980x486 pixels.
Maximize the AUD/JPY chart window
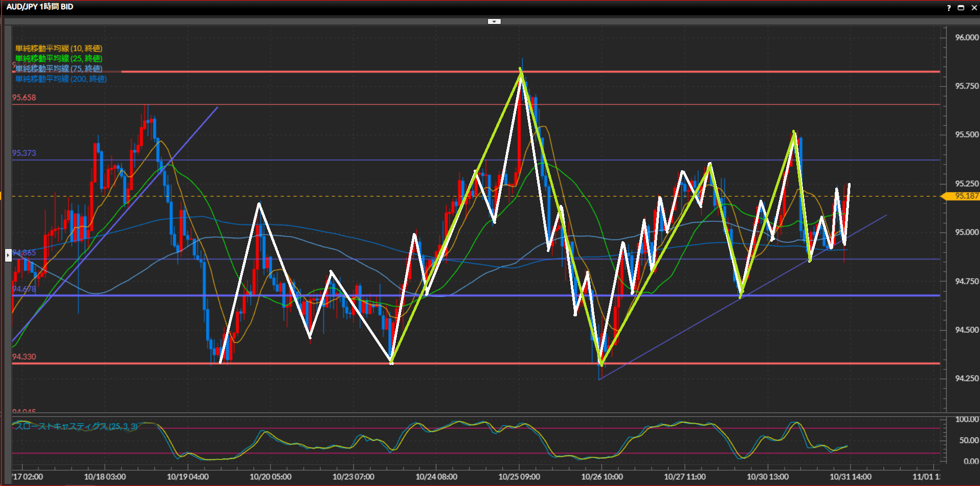pos(961,8)
